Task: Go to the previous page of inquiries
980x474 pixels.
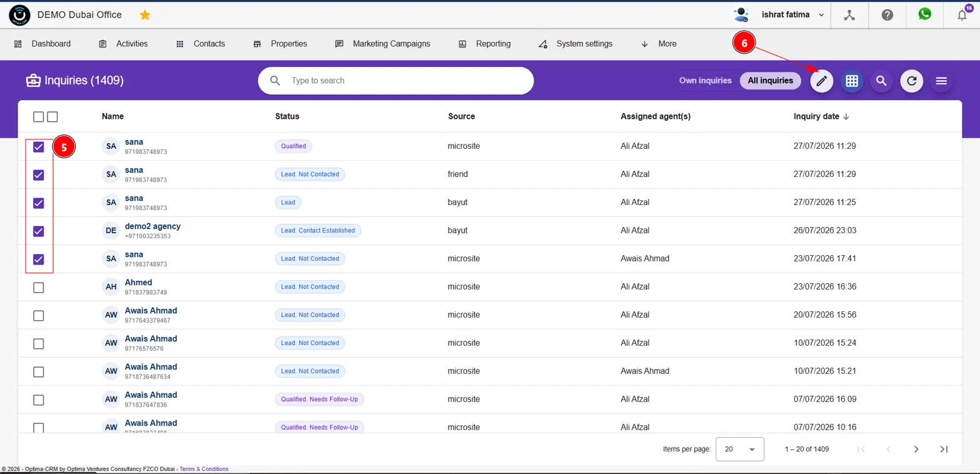Action: click(x=889, y=449)
